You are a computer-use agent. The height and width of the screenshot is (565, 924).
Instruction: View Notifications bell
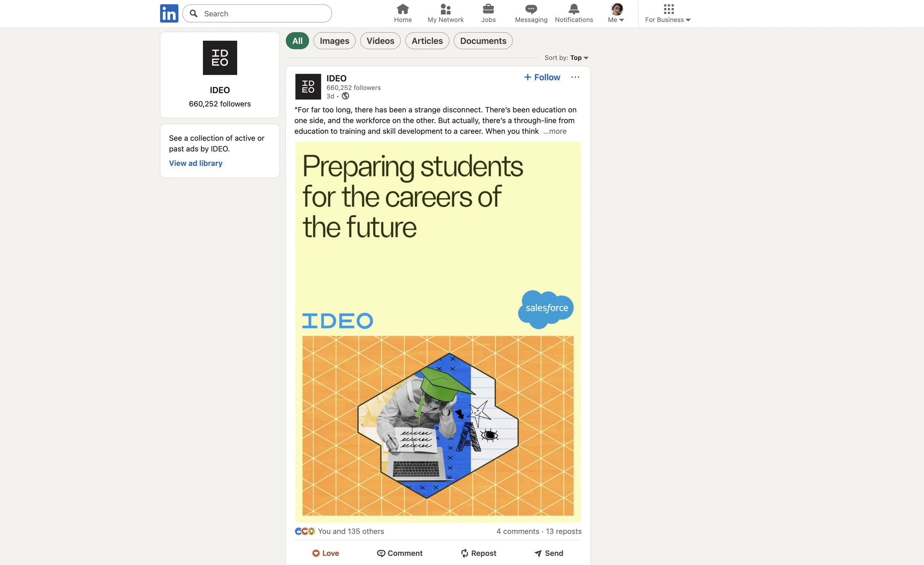pos(574,14)
